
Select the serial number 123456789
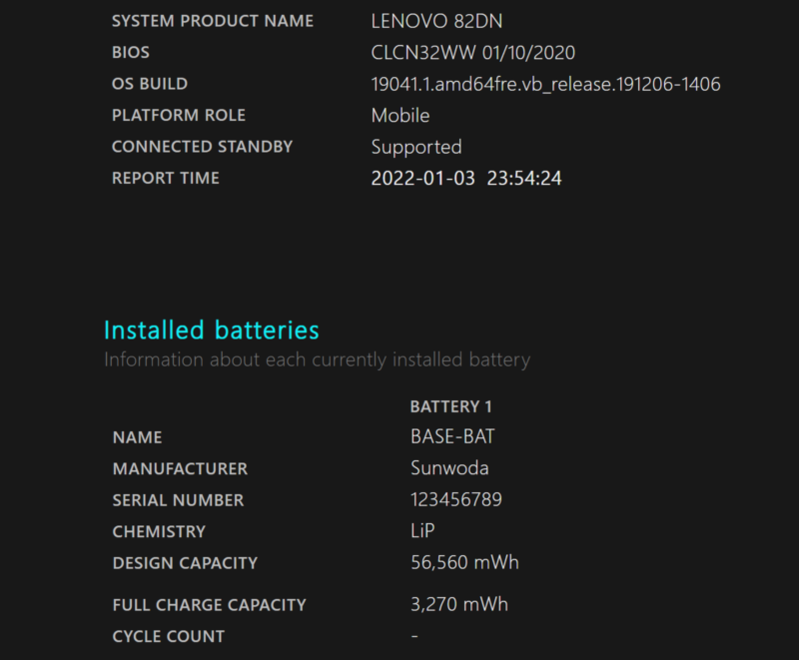tap(456, 500)
